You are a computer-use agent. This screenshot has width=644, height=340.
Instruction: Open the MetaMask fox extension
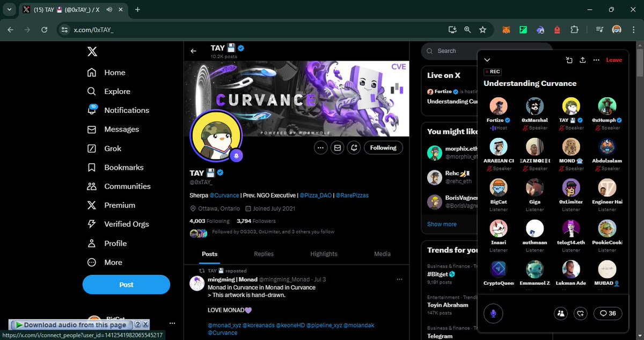click(x=506, y=30)
